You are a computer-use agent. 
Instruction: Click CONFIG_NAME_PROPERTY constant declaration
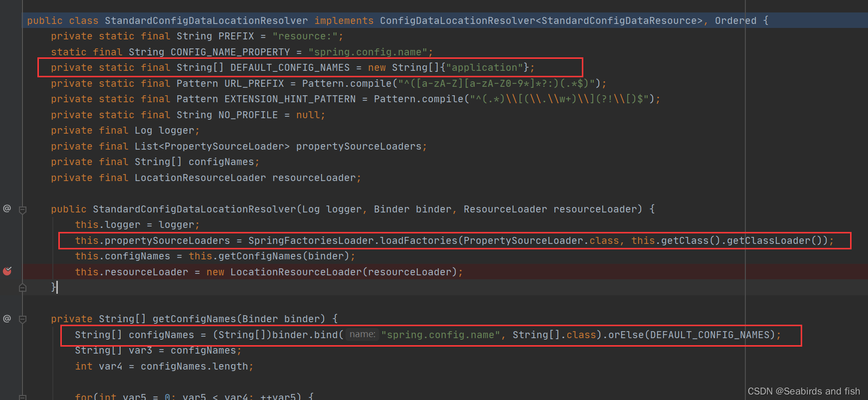(x=230, y=52)
